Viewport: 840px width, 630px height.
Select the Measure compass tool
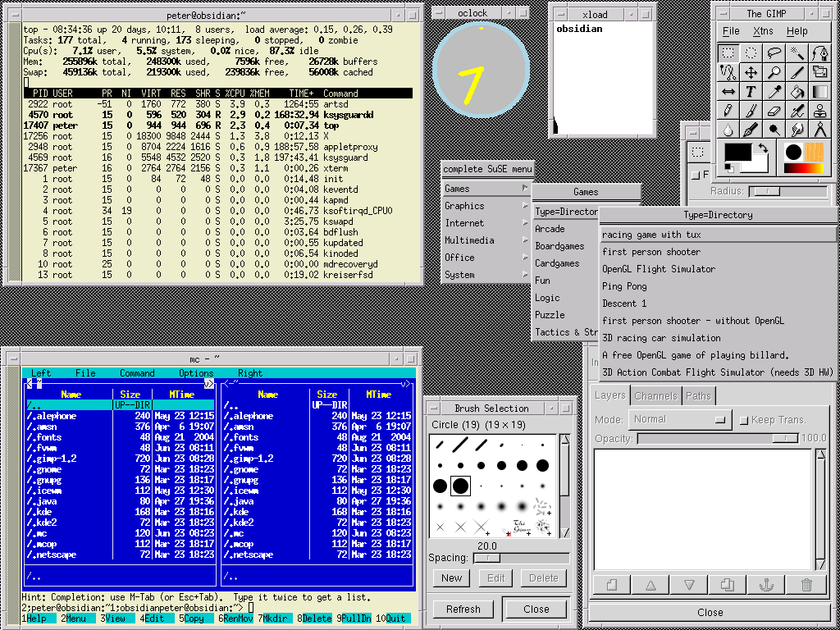click(820, 129)
